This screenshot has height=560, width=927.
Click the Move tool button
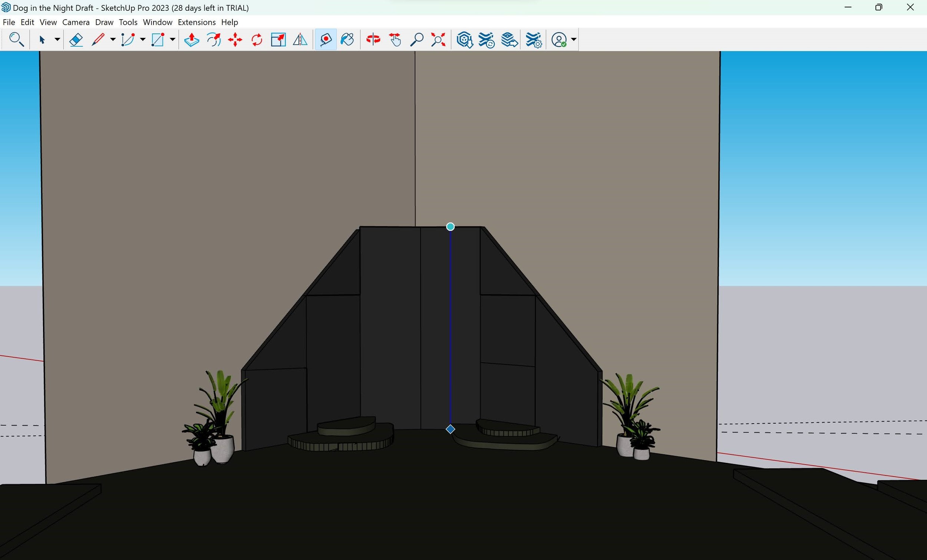tap(235, 39)
